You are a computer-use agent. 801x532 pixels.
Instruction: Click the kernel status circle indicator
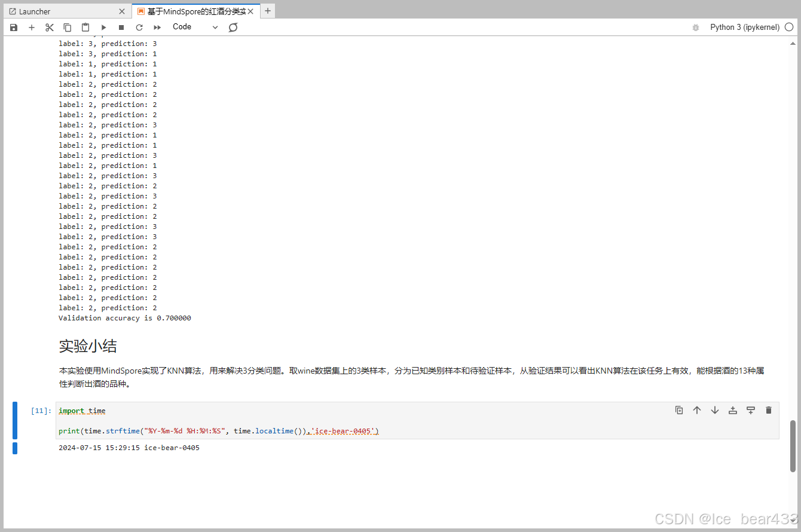(789, 27)
